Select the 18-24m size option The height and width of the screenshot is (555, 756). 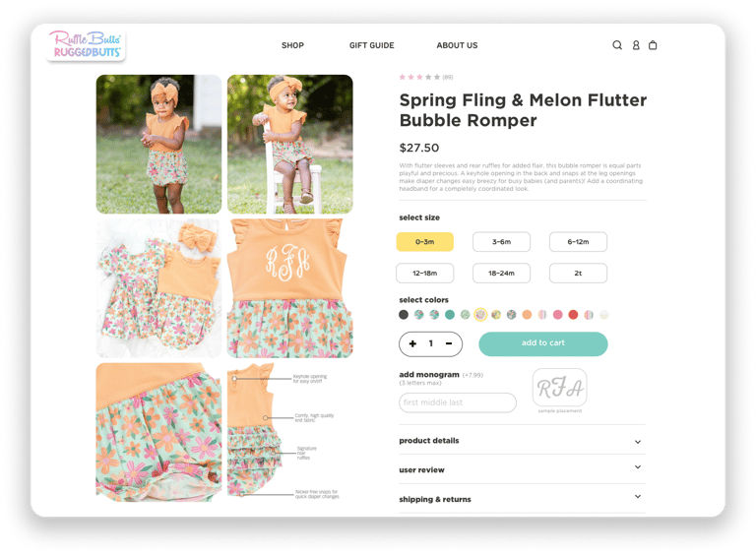point(501,274)
